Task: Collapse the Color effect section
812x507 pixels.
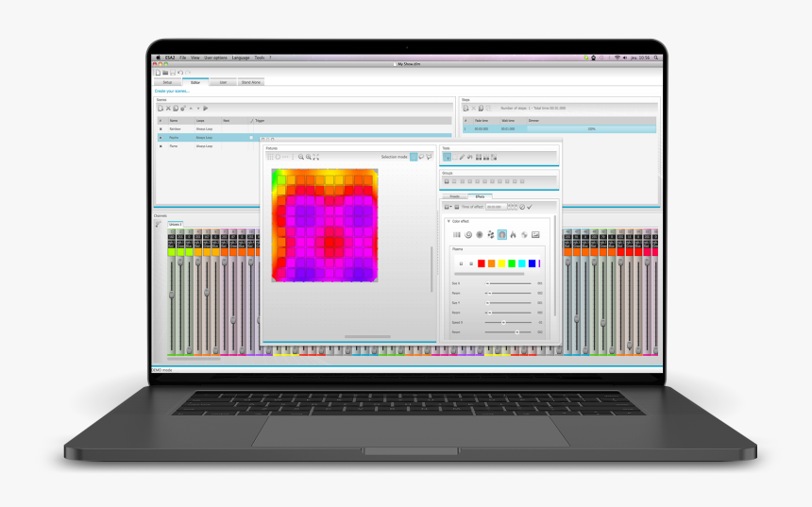Action: coord(448,221)
